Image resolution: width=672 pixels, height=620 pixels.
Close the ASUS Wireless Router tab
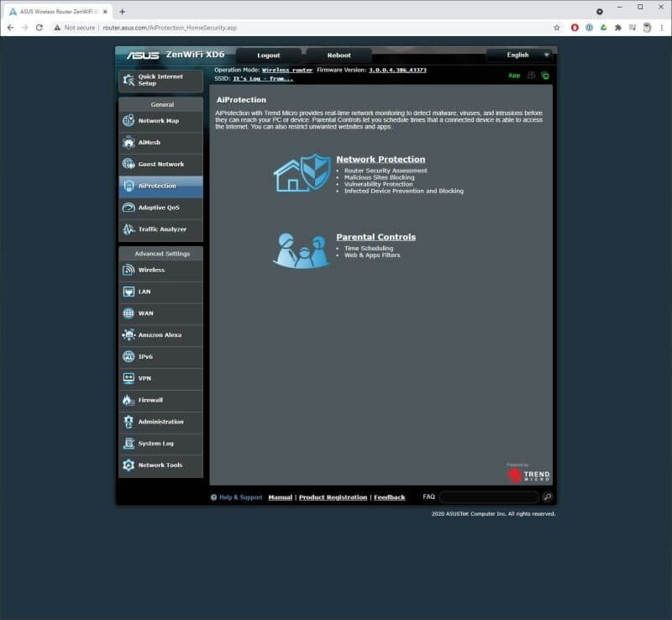(x=105, y=12)
